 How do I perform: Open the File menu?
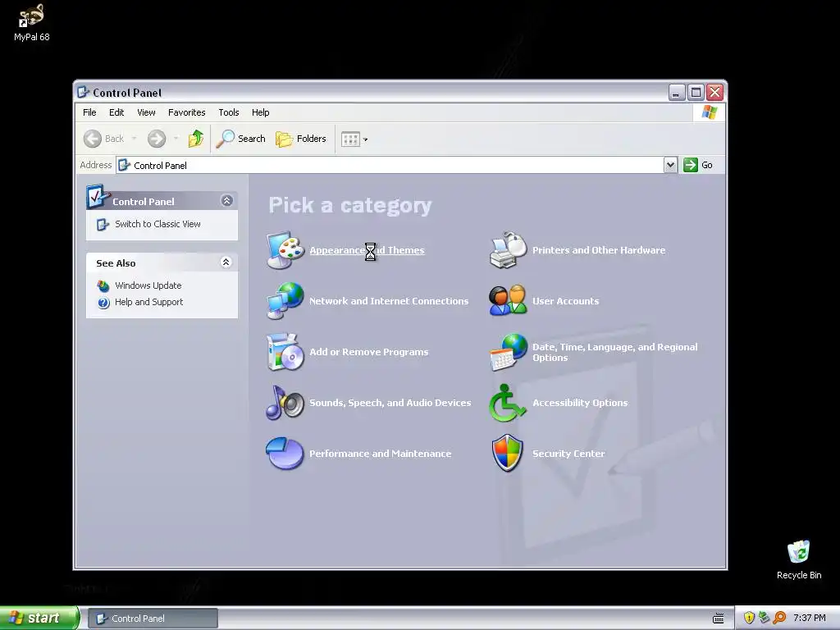89,112
